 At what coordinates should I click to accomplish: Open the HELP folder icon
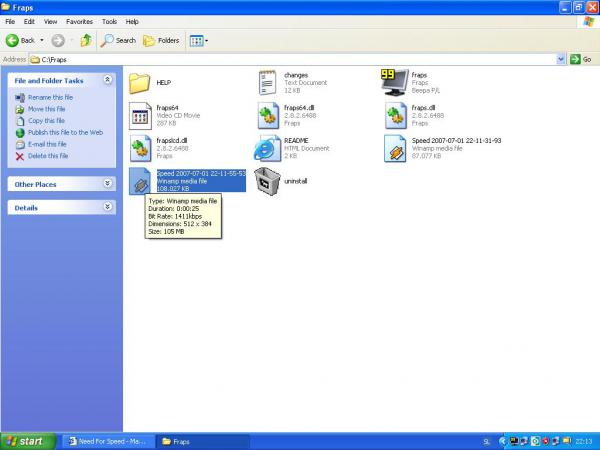[139, 82]
